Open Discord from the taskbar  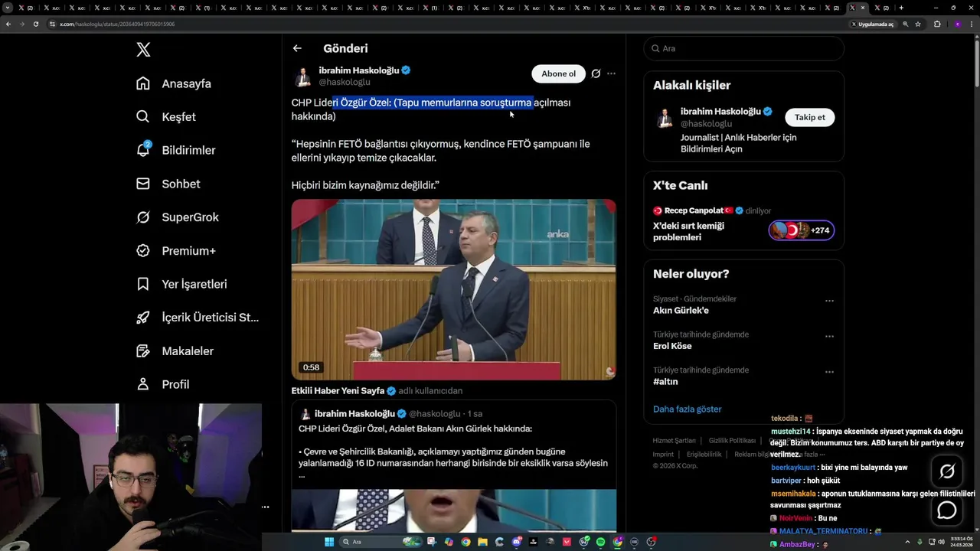517,542
